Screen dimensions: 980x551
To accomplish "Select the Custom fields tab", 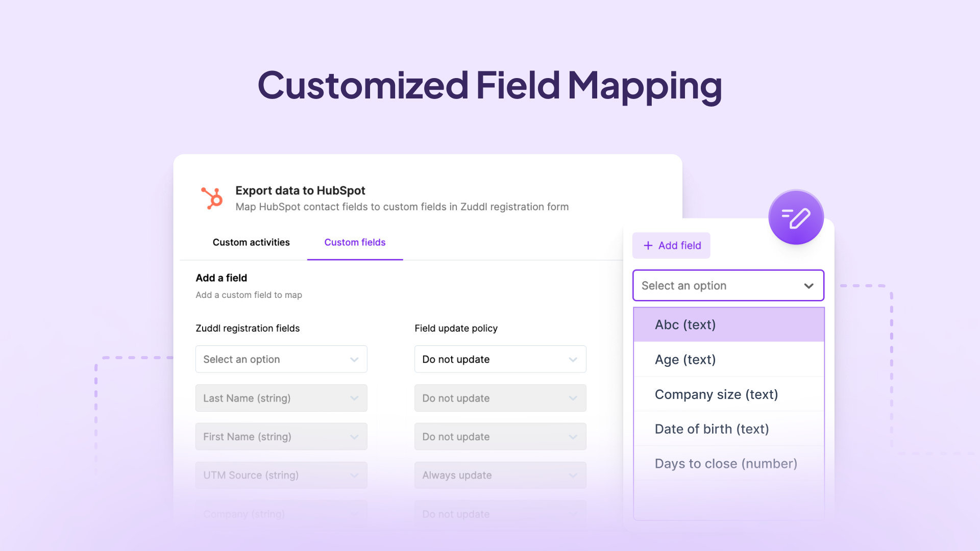I will click(355, 242).
